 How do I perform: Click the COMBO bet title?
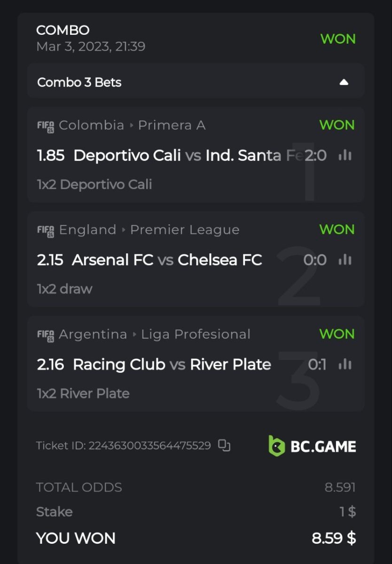63,30
